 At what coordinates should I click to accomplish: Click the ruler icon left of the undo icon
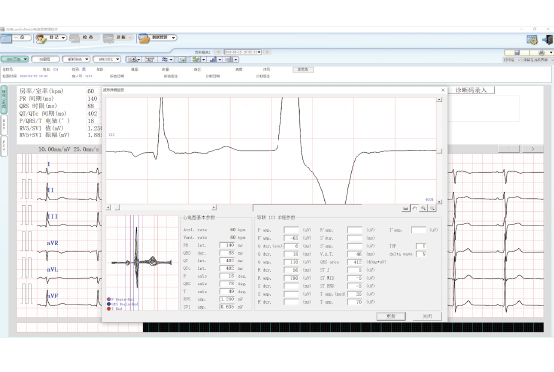point(406,208)
